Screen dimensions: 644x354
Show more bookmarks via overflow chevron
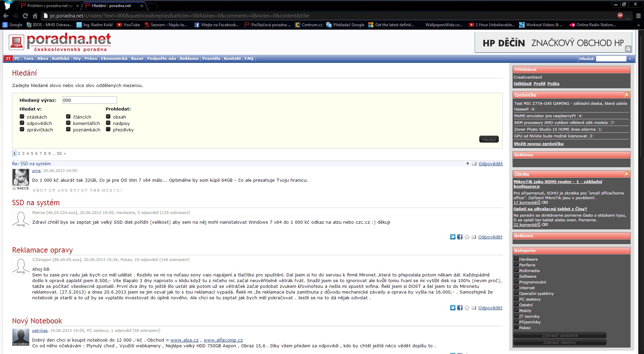(638, 25)
